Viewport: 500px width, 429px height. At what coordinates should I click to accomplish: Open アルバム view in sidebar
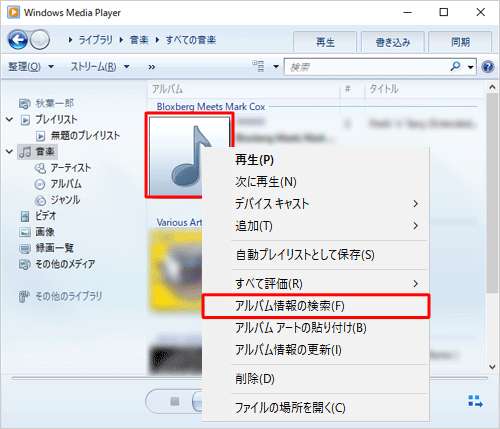click(x=66, y=184)
